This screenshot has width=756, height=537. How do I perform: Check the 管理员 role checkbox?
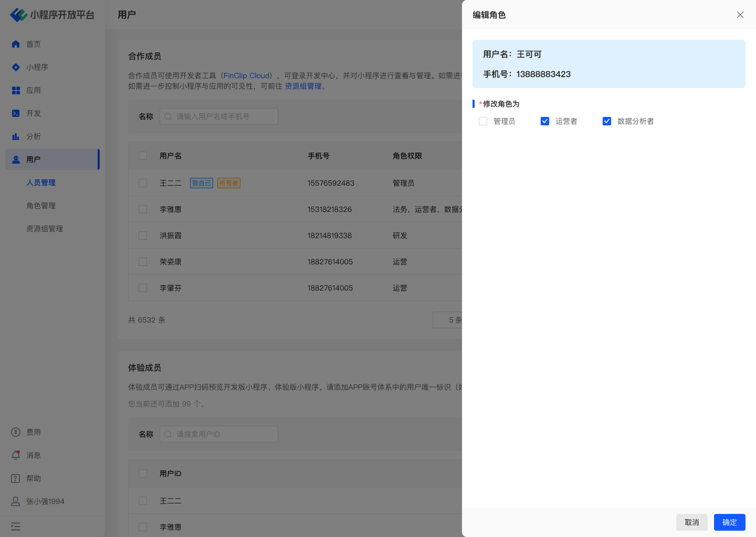pyautogui.click(x=483, y=122)
